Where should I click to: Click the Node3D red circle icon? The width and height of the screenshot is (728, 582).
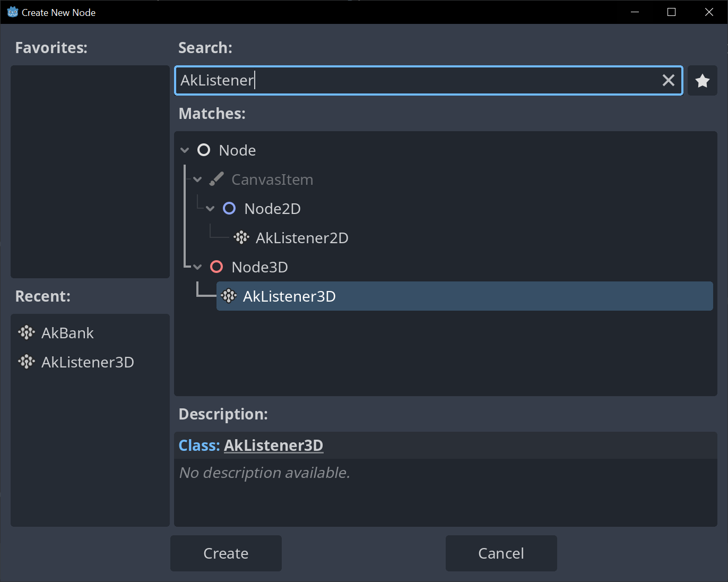tap(216, 267)
